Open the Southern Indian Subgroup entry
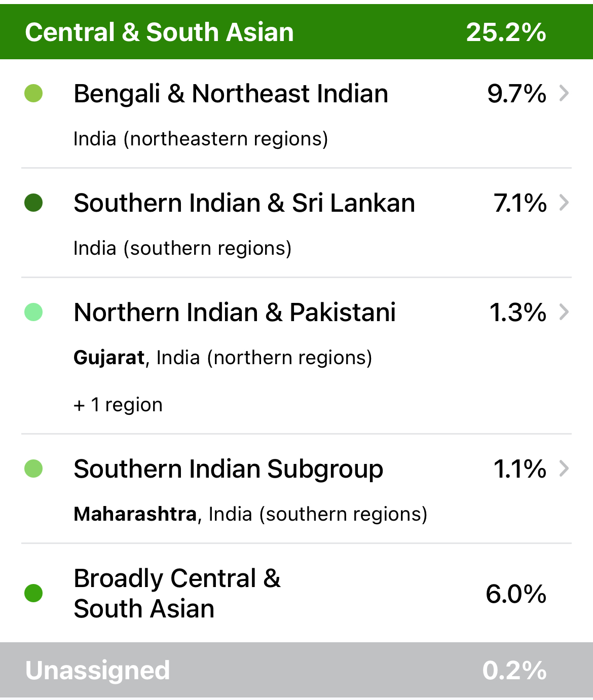 (x=296, y=489)
